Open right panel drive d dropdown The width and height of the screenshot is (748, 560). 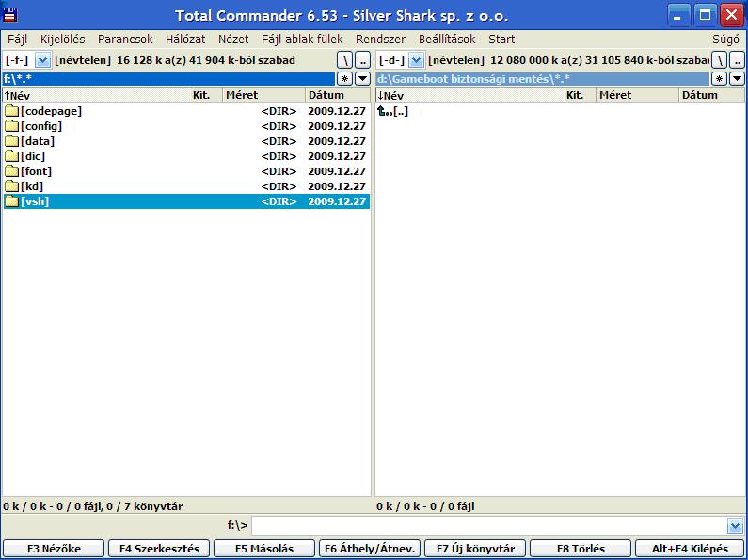pyautogui.click(x=416, y=60)
